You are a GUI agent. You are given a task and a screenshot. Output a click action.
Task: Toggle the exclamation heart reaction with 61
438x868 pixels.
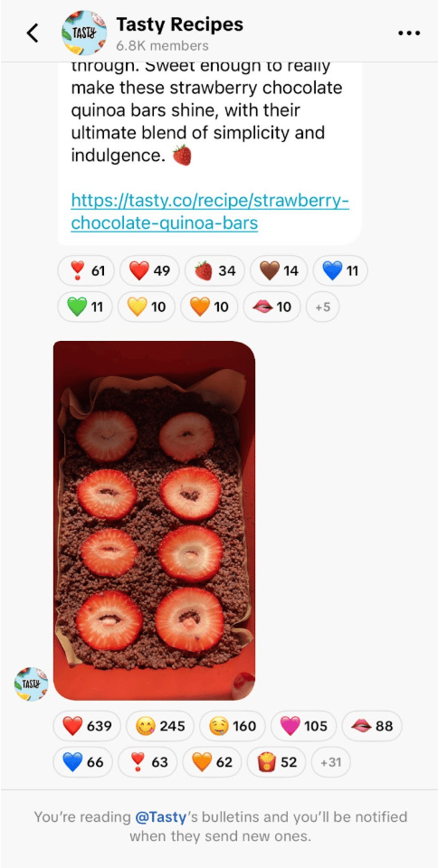pos(86,270)
